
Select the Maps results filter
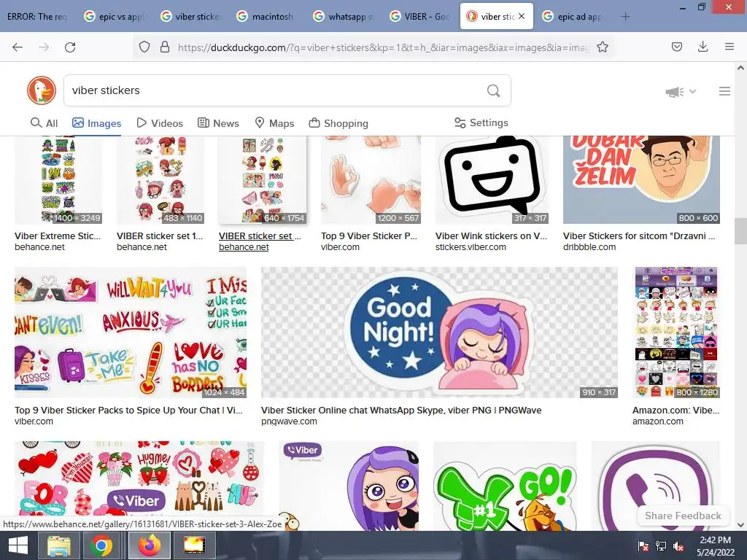point(274,123)
